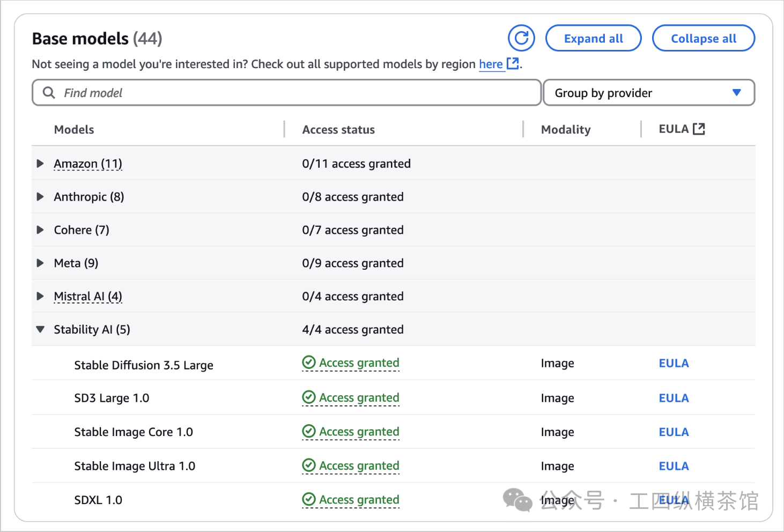Expand the Cohere (7) provider row
The height and width of the screenshot is (532, 784).
pos(40,230)
